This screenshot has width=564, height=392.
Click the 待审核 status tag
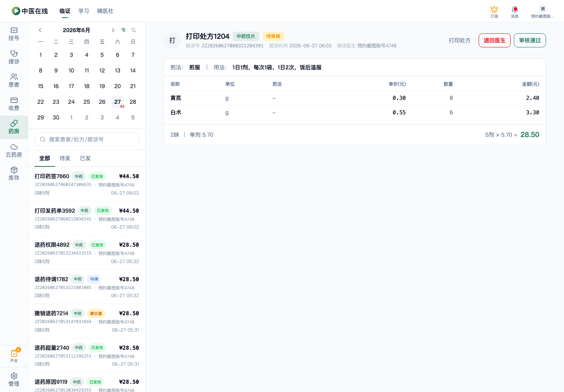pos(273,36)
